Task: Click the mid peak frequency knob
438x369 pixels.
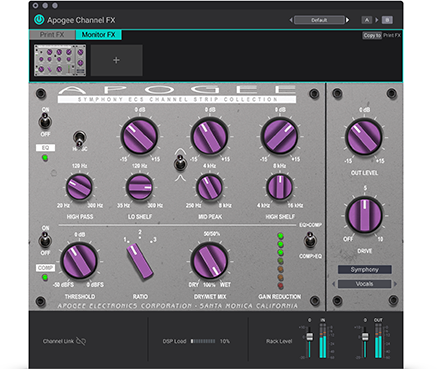Action: [x=209, y=187]
